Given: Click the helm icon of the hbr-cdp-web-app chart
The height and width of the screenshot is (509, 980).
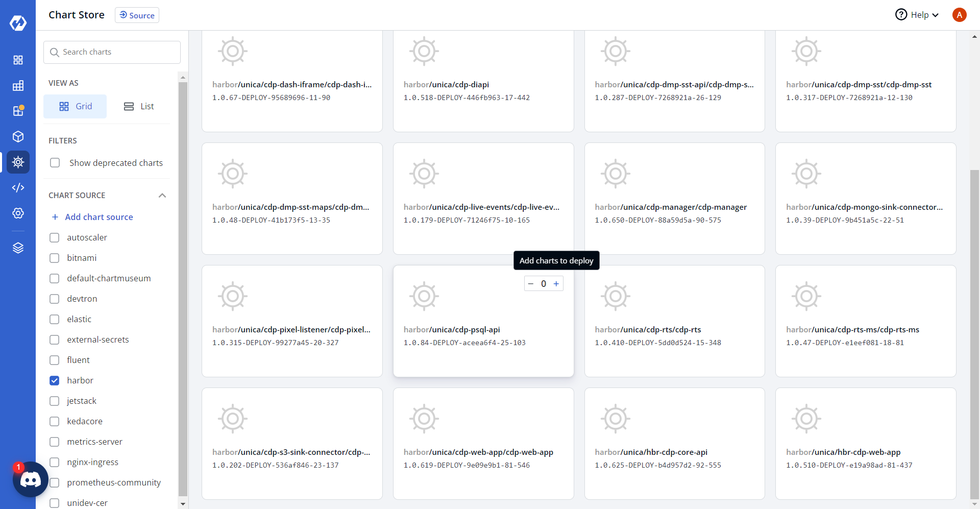Looking at the screenshot, I should click(x=806, y=419).
